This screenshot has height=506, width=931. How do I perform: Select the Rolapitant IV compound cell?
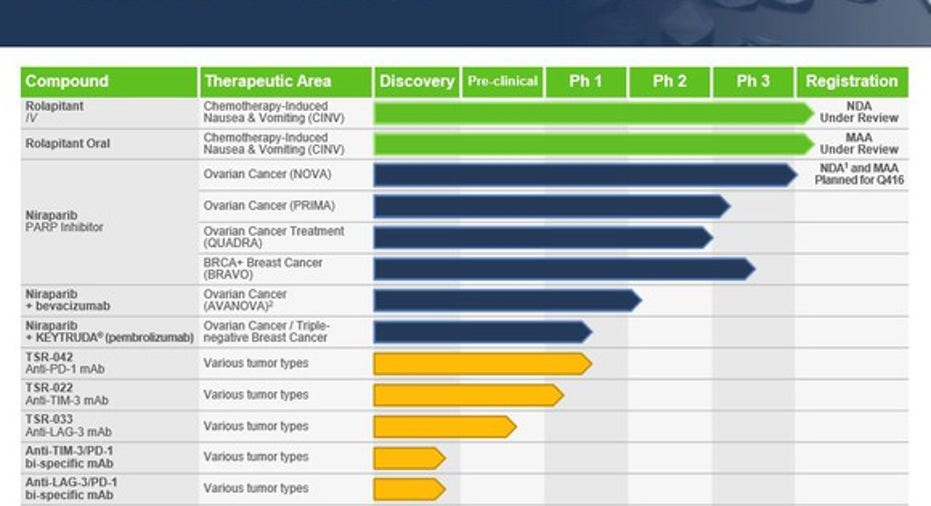[x=109, y=112]
